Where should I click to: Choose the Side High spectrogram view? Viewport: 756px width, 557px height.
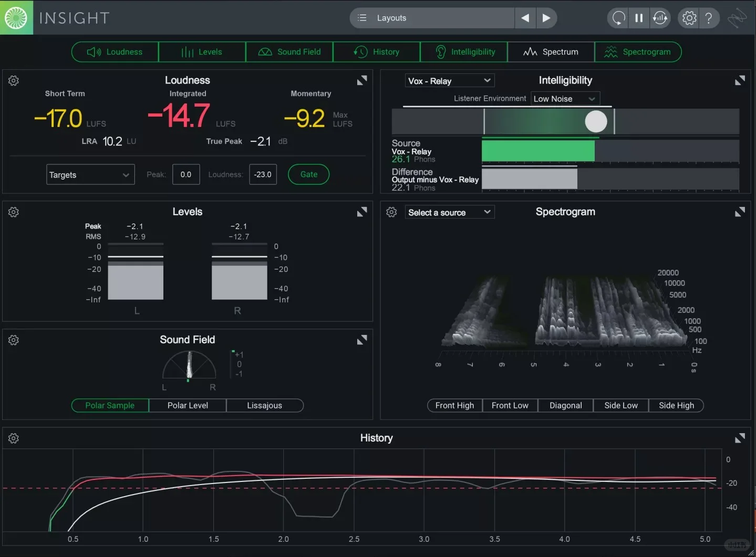pos(676,405)
